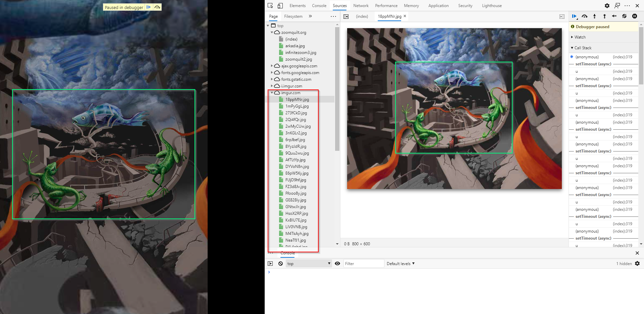Viewport: 644px width, 314px height.
Task: Select 273fCkD.jpg in file tree
Action: click(x=296, y=113)
